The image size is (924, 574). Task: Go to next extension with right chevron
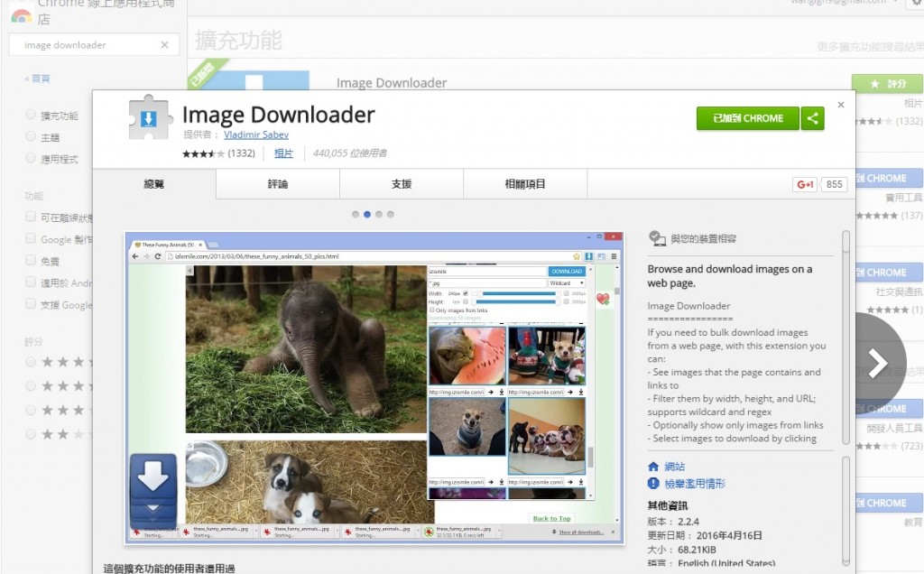[x=877, y=363]
